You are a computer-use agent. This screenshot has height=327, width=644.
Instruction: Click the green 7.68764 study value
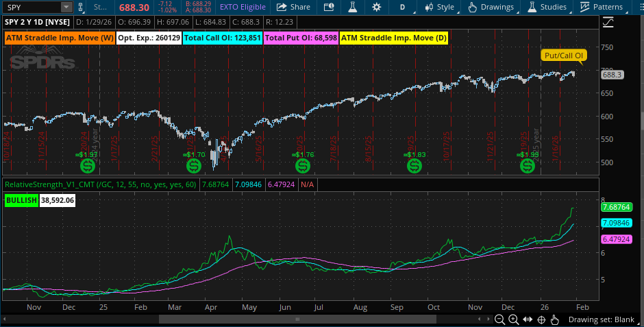click(x=215, y=184)
